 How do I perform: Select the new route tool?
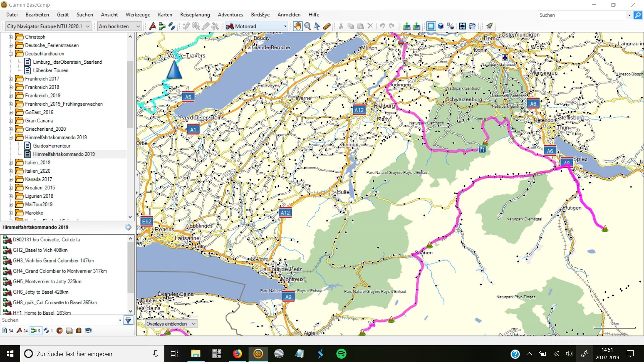tap(162, 26)
